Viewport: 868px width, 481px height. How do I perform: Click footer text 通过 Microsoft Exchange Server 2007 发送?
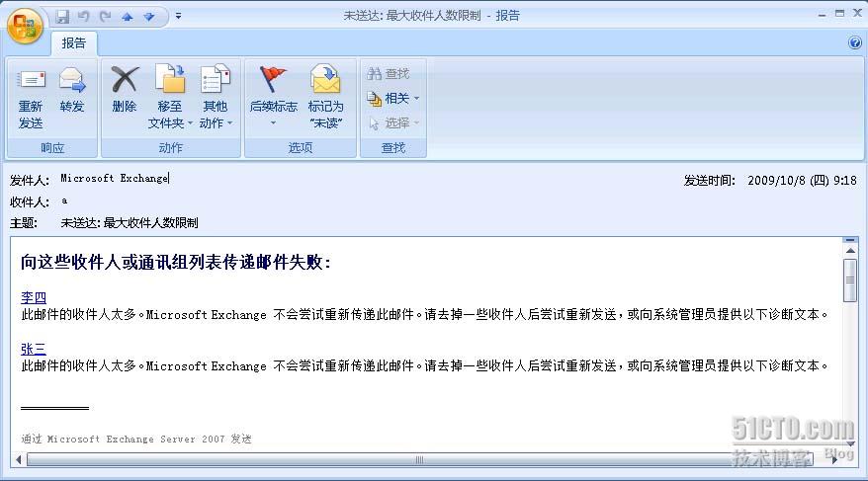click(x=136, y=439)
